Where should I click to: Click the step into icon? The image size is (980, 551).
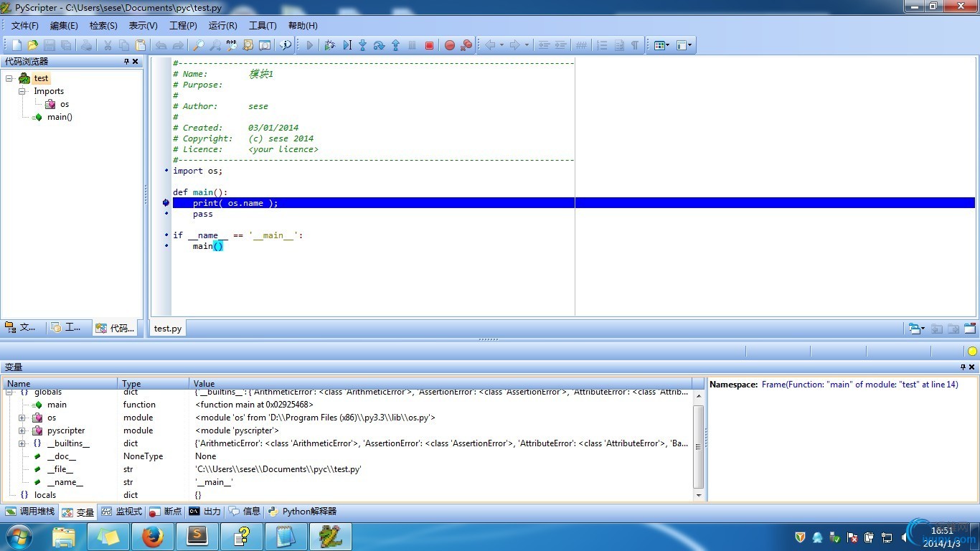[x=362, y=45]
